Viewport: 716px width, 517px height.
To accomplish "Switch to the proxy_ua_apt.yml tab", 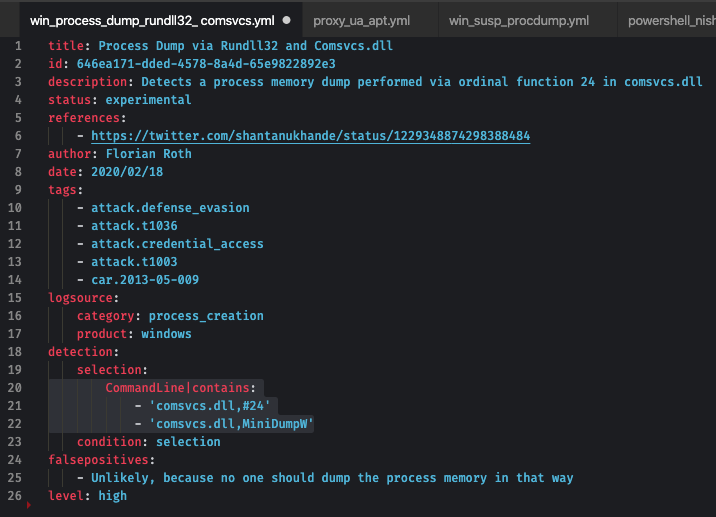I will [x=361, y=21].
